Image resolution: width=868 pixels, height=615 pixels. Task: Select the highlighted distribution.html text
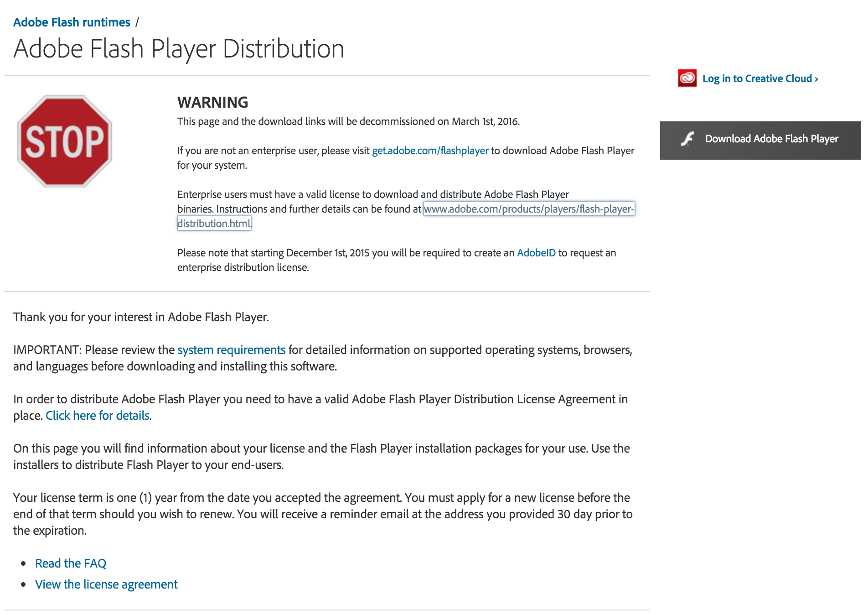214,223
